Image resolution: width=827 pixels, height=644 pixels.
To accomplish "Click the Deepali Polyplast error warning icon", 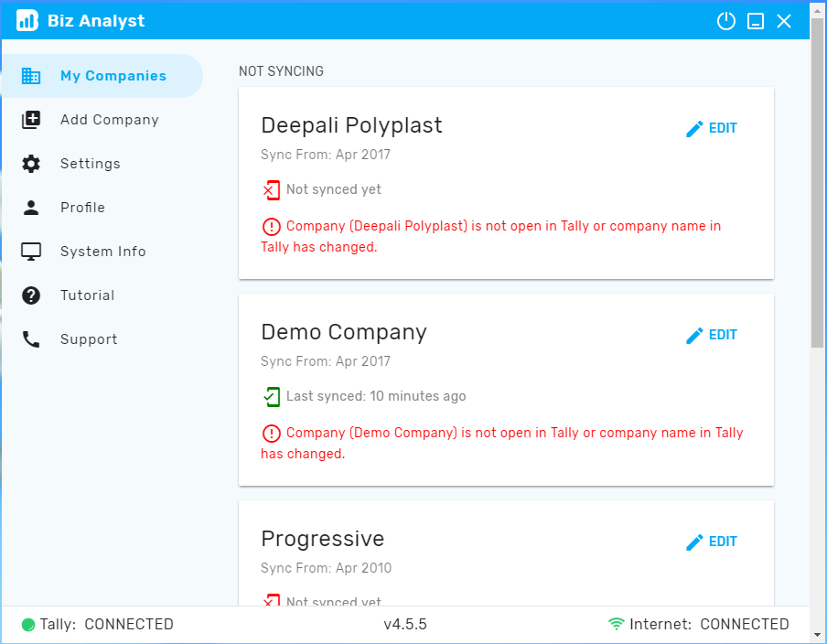I will (271, 227).
